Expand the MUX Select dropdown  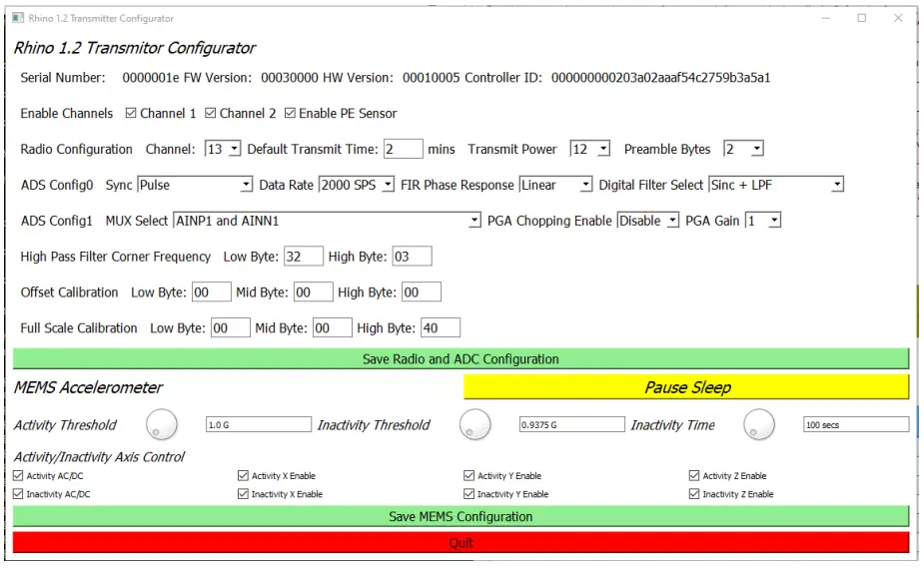point(327,221)
